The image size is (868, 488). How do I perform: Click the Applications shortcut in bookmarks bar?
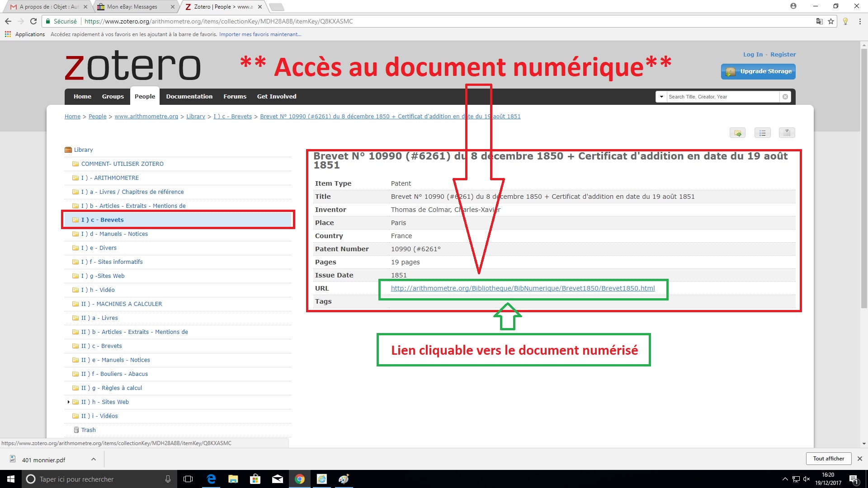point(25,34)
